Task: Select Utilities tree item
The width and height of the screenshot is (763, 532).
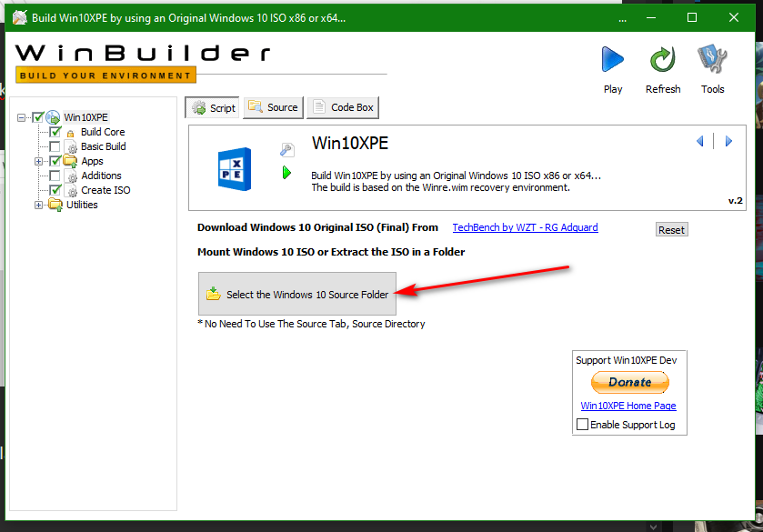Action: (82, 205)
